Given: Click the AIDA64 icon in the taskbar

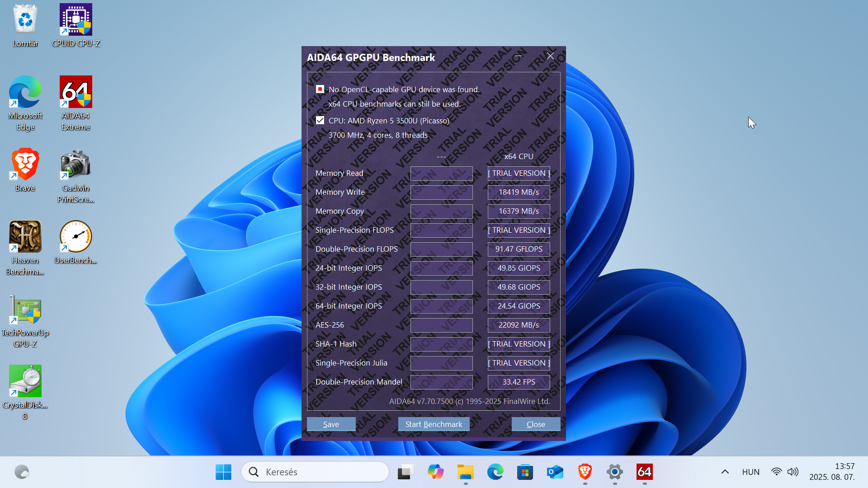Looking at the screenshot, I should coord(645,472).
